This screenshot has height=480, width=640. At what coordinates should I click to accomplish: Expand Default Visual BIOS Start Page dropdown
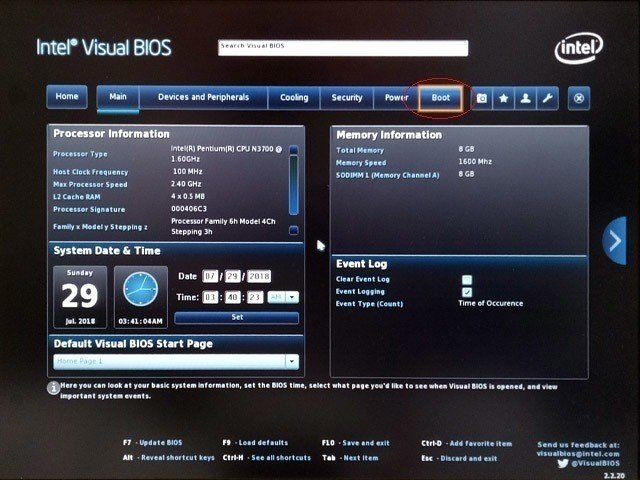(x=292, y=361)
